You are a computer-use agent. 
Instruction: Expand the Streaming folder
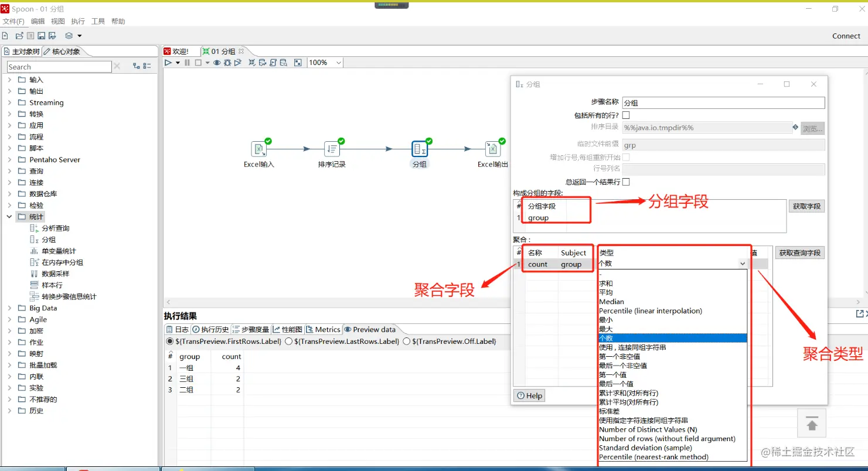9,103
